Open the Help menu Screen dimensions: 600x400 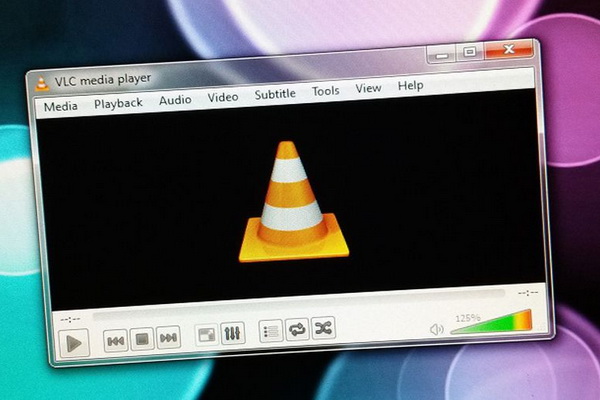coord(411,86)
